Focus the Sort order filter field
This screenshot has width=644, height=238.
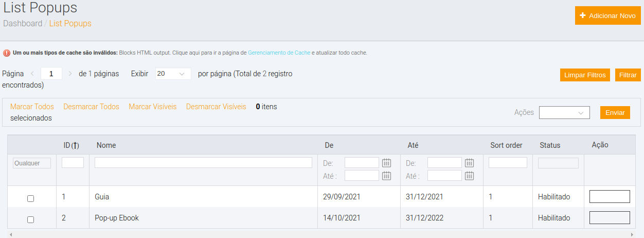coord(508,163)
